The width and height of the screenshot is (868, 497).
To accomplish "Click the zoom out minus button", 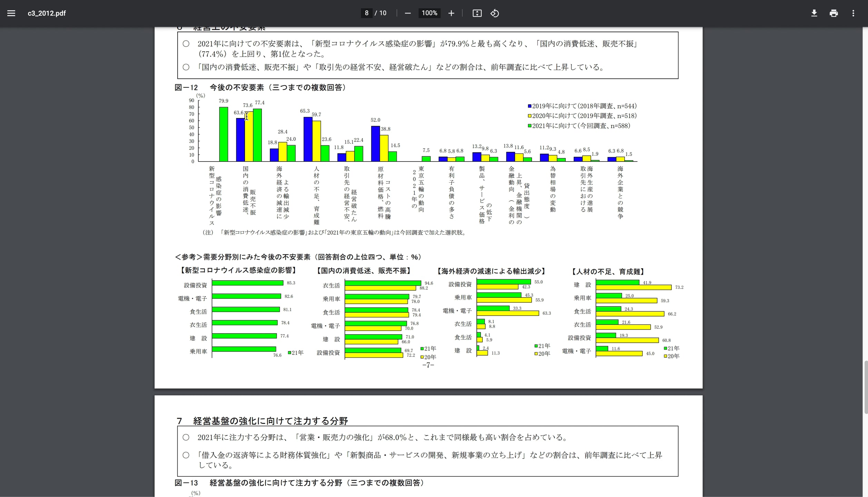I will 408,13.
